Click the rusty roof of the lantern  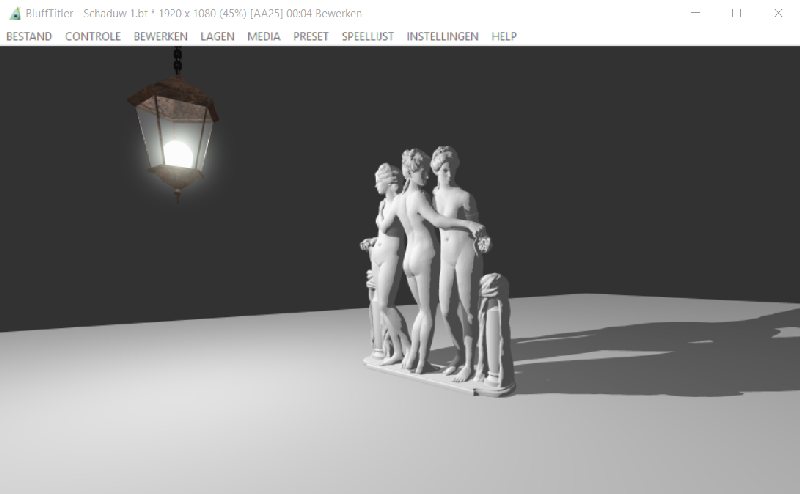[x=172, y=96]
